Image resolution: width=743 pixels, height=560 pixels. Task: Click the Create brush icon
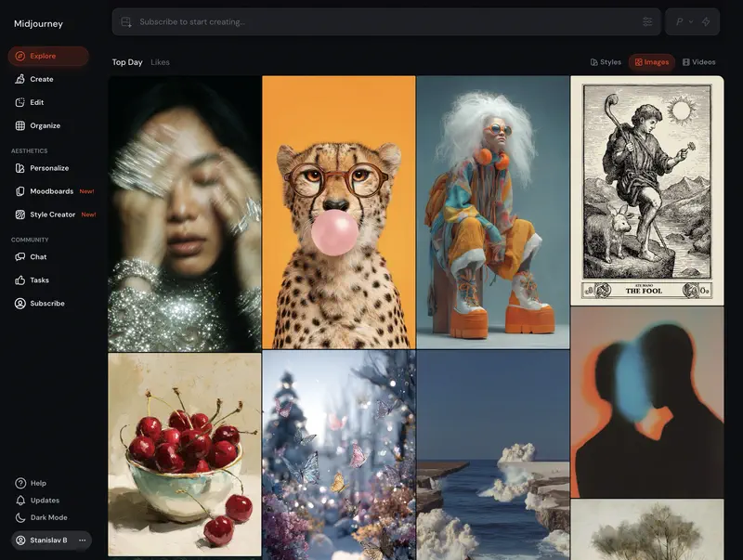(20, 79)
